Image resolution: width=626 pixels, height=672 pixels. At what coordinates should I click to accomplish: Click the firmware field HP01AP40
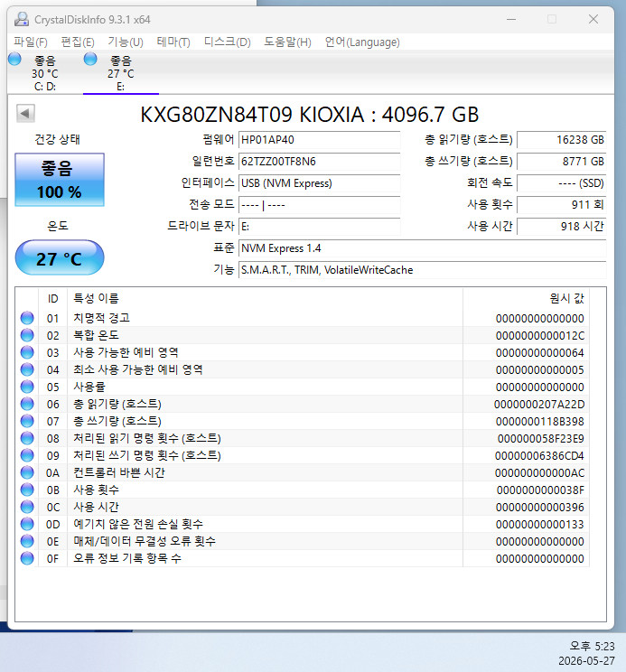pyautogui.click(x=320, y=140)
